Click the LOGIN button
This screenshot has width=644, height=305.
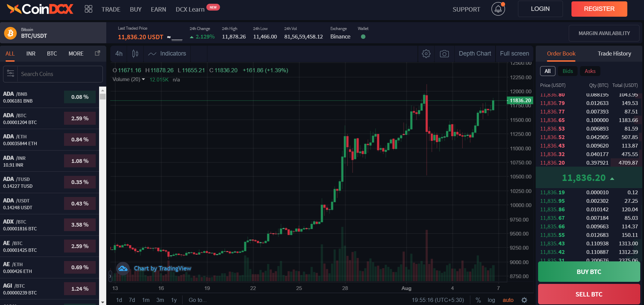(x=540, y=9)
